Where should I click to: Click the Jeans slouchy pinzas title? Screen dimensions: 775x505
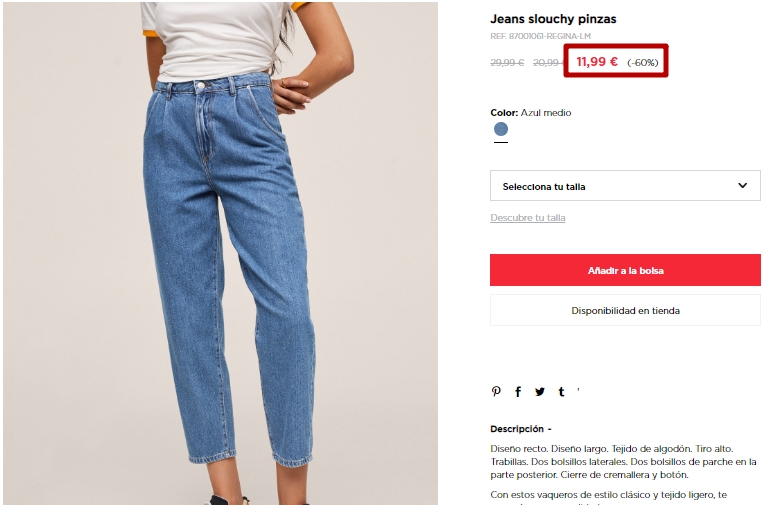(553, 19)
